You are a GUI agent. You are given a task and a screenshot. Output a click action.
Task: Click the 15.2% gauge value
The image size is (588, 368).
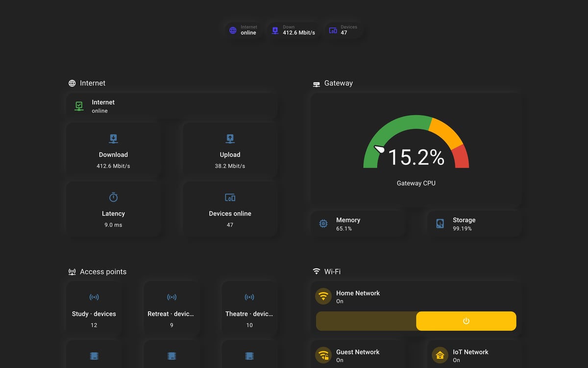pos(416,157)
